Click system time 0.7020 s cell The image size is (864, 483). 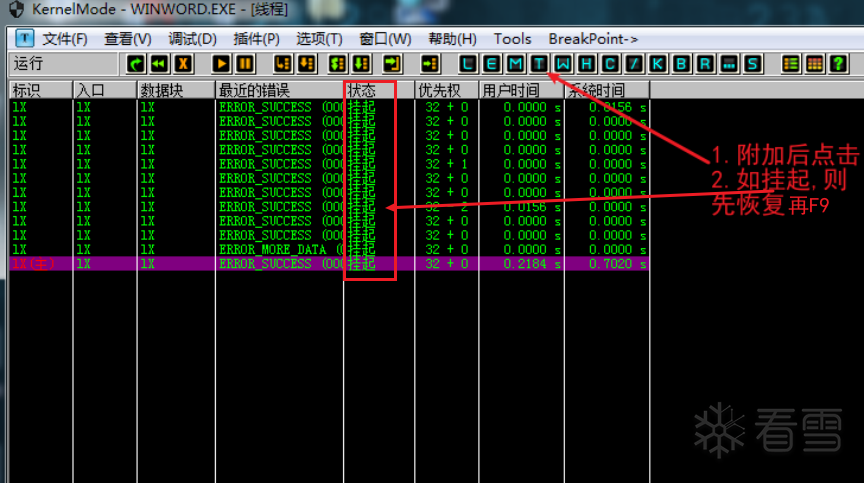click(617, 264)
